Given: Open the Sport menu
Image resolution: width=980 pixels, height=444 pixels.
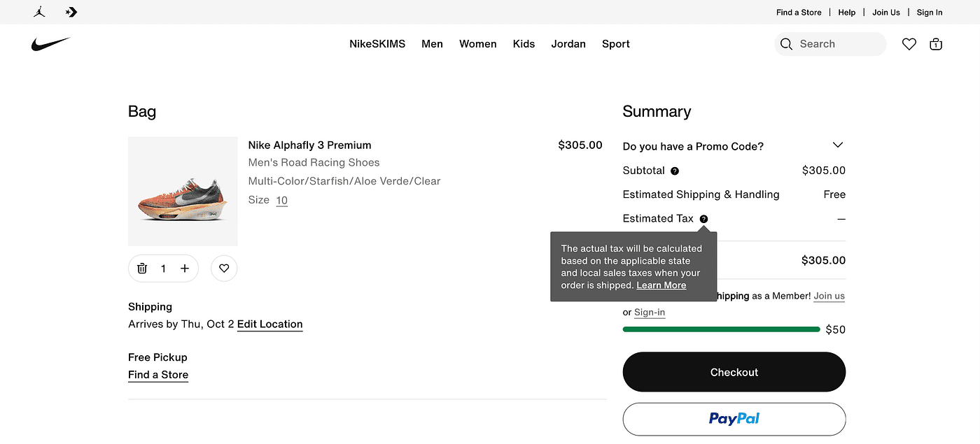Looking at the screenshot, I should point(616,44).
